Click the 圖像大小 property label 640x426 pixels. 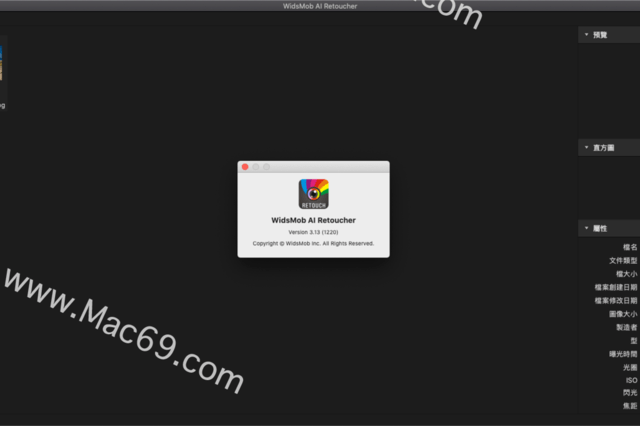(623, 314)
